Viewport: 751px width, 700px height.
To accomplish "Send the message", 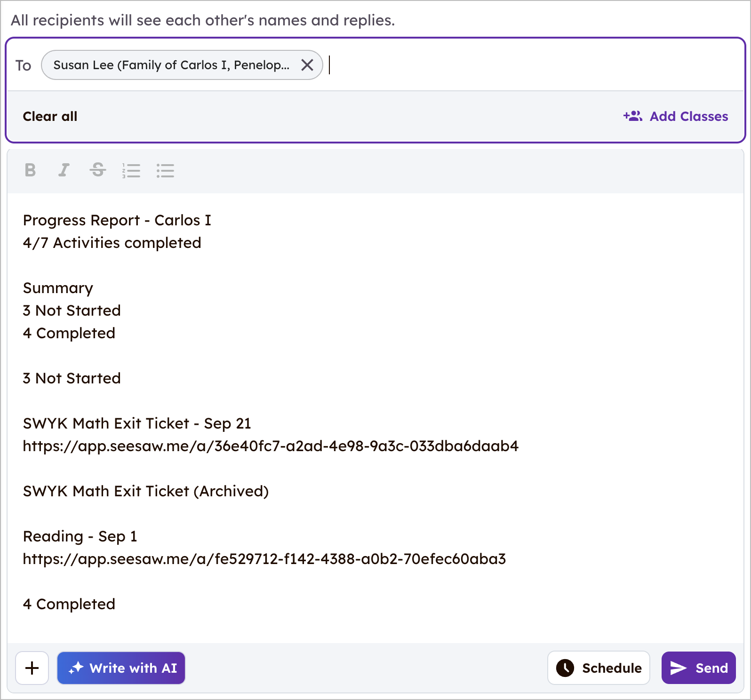I will (x=699, y=668).
